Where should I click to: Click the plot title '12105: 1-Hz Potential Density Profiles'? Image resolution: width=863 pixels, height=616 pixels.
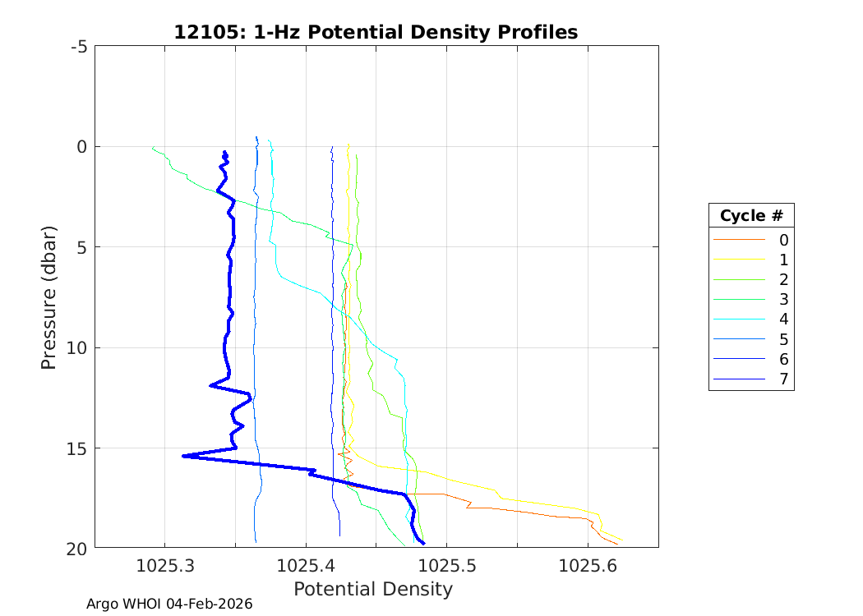(x=376, y=32)
